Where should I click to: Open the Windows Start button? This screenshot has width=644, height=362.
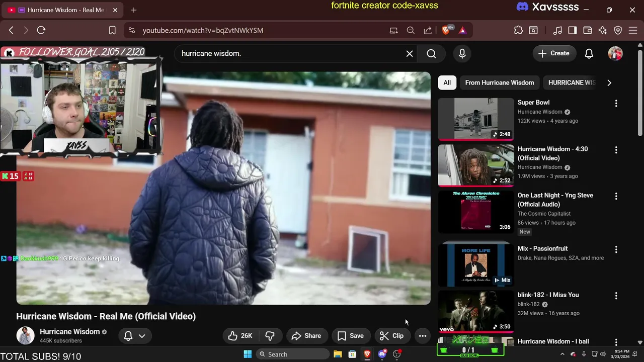coord(248,354)
